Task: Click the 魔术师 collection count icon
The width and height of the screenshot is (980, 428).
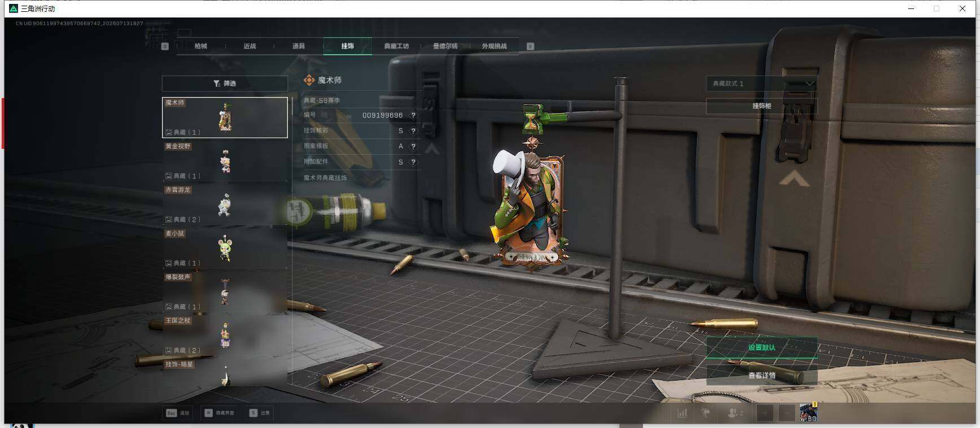Action: [x=168, y=133]
